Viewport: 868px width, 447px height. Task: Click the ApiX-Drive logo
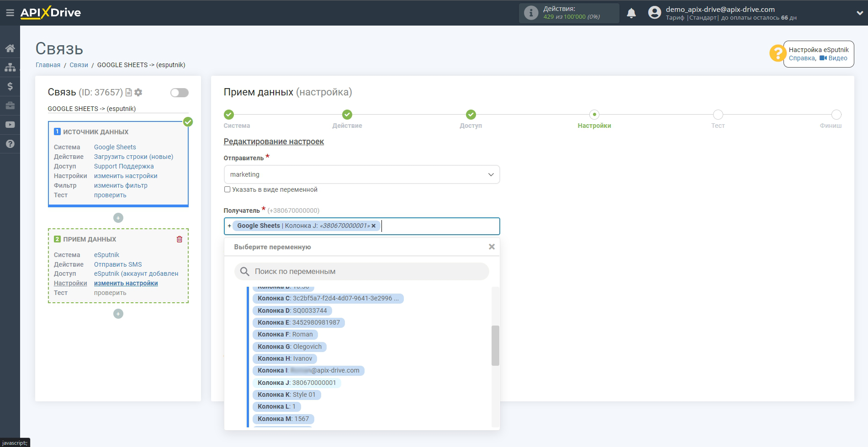(51, 13)
